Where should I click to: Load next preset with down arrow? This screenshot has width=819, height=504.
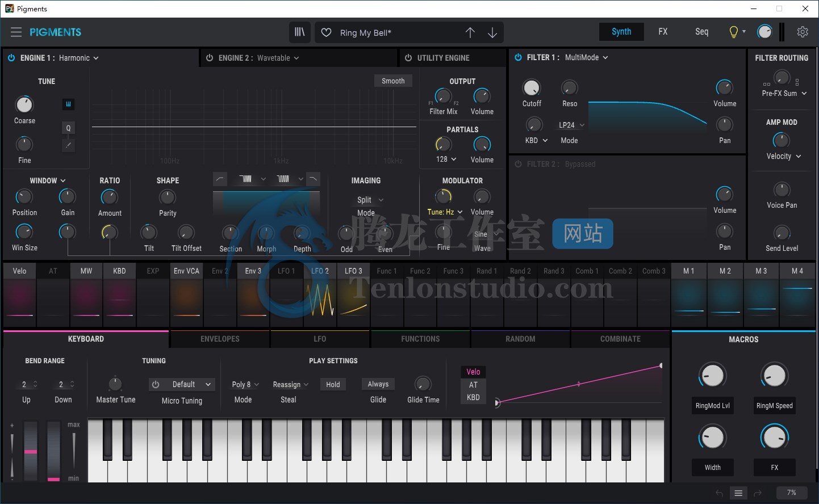tap(492, 32)
